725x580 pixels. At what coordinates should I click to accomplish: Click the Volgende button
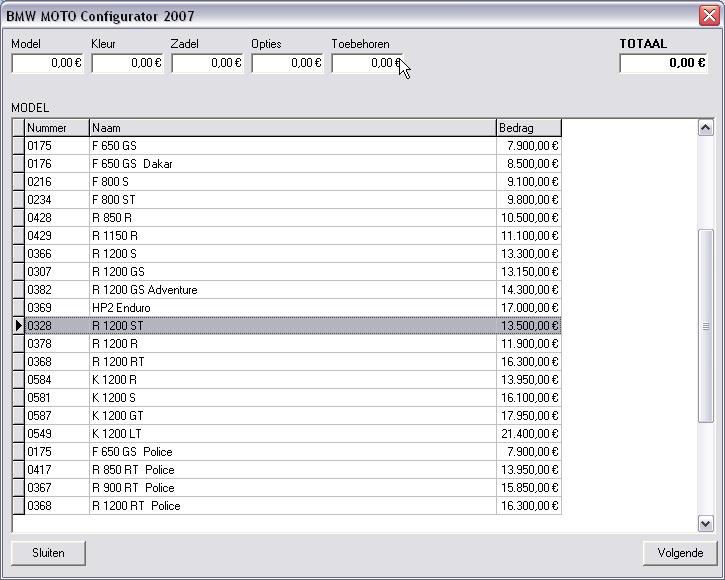pyautogui.click(x=680, y=553)
